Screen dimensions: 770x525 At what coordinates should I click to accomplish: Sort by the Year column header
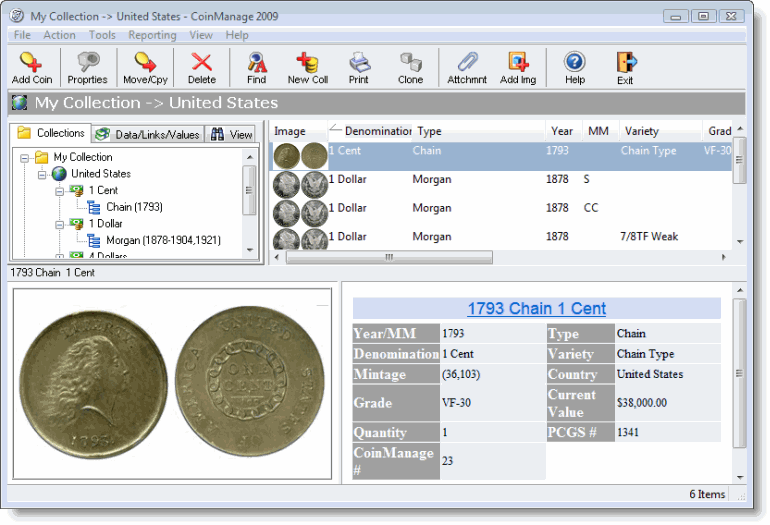click(564, 131)
